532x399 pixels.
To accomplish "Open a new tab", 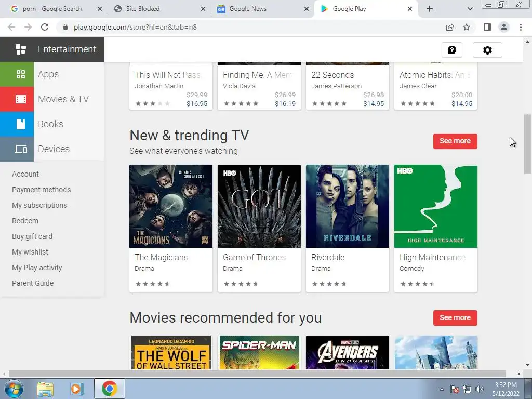I will (430, 9).
